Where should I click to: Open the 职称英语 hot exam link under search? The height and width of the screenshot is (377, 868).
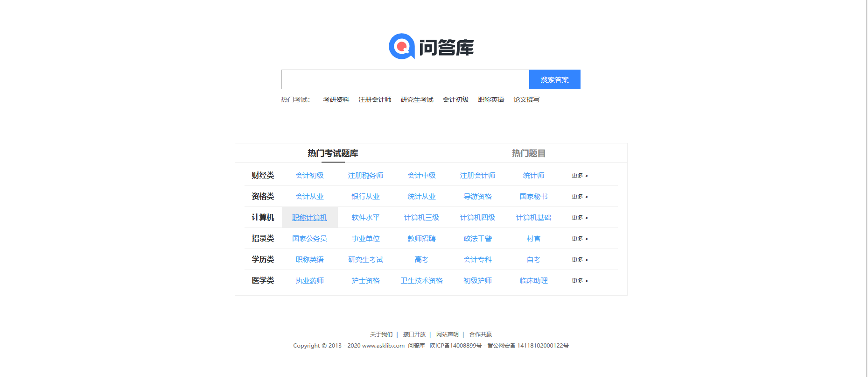pyautogui.click(x=491, y=100)
